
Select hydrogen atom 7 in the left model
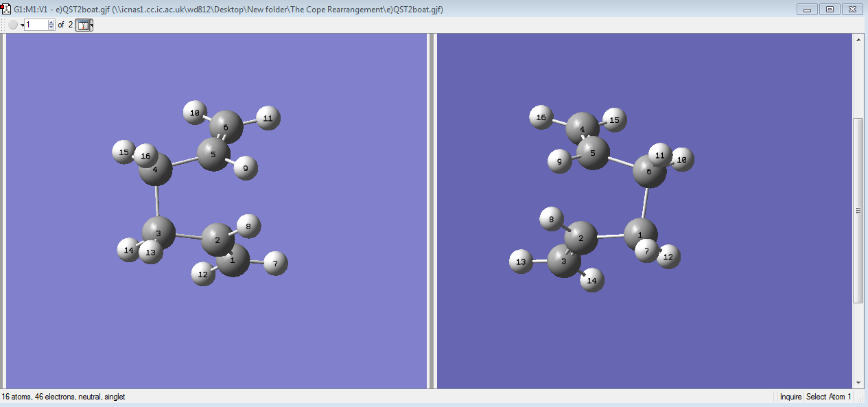click(275, 264)
